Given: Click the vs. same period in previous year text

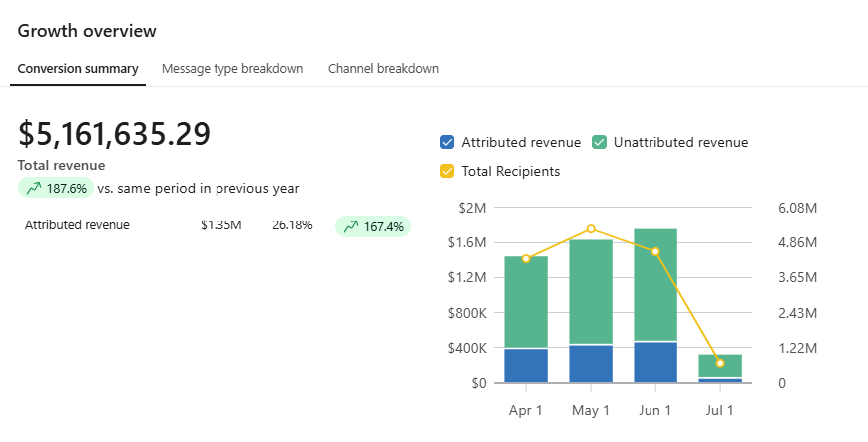Looking at the screenshot, I should click(x=199, y=189).
